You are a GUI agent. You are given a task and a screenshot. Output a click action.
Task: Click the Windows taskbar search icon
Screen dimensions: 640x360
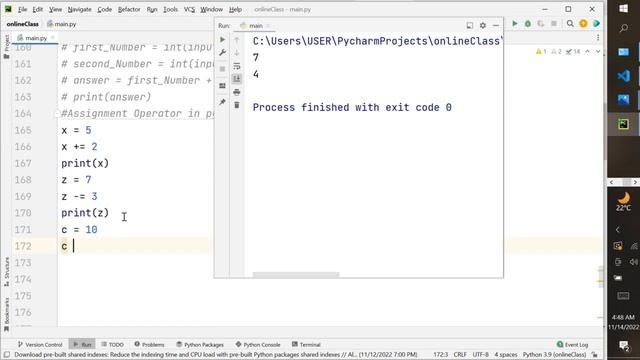[623, 28]
